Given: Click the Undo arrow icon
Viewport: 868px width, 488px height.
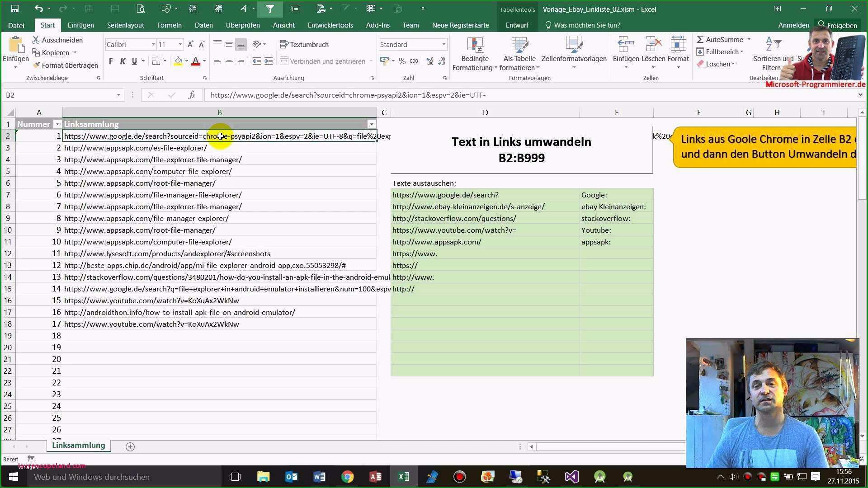Looking at the screenshot, I should coord(38,9).
